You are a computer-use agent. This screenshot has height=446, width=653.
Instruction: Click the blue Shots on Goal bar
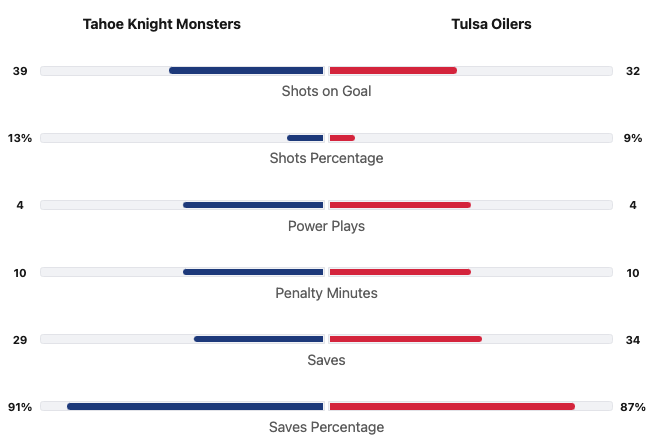tap(246, 70)
